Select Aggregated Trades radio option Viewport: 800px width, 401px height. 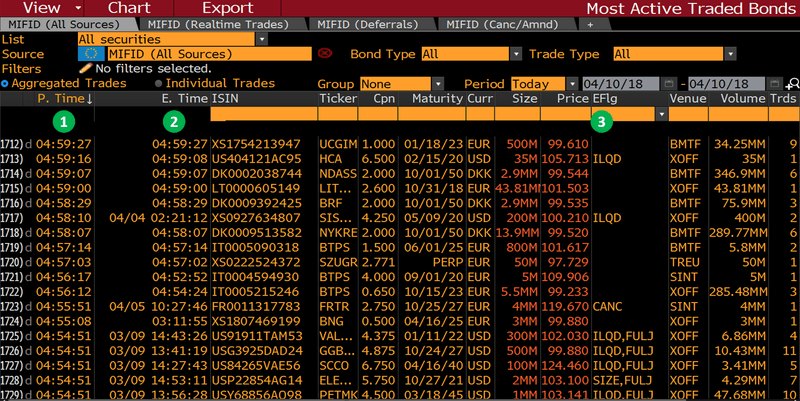6,84
